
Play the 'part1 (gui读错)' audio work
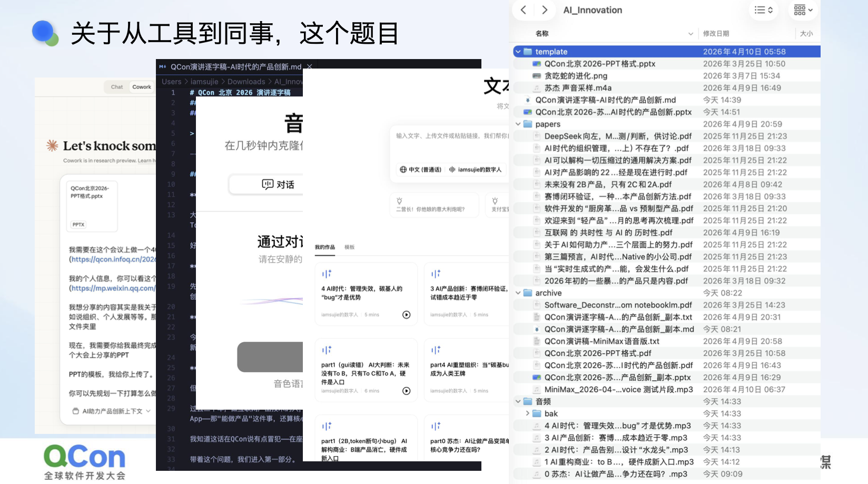(x=407, y=391)
